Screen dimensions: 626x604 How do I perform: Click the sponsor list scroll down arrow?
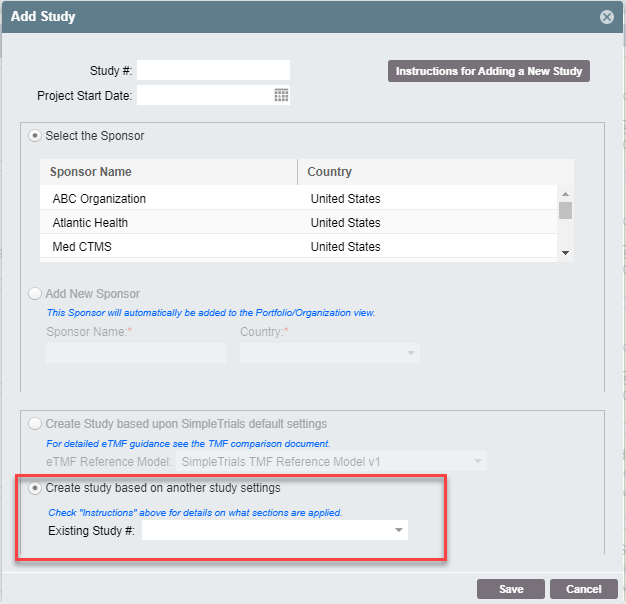pos(565,253)
